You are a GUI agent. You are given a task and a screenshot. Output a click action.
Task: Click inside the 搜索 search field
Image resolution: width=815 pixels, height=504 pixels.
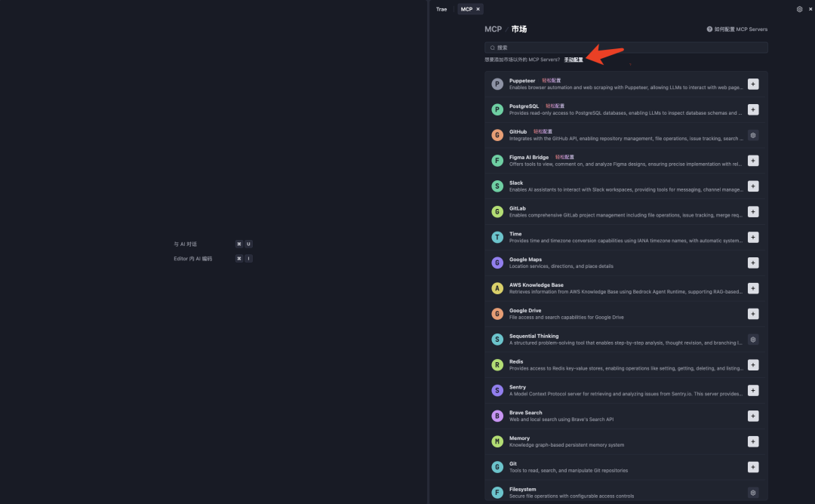tap(626, 47)
